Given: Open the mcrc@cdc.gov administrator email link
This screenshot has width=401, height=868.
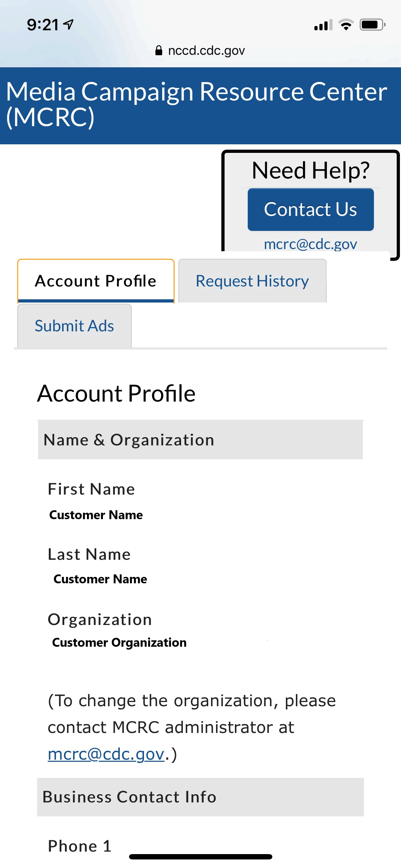Looking at the screenshot, I should 106,754.
